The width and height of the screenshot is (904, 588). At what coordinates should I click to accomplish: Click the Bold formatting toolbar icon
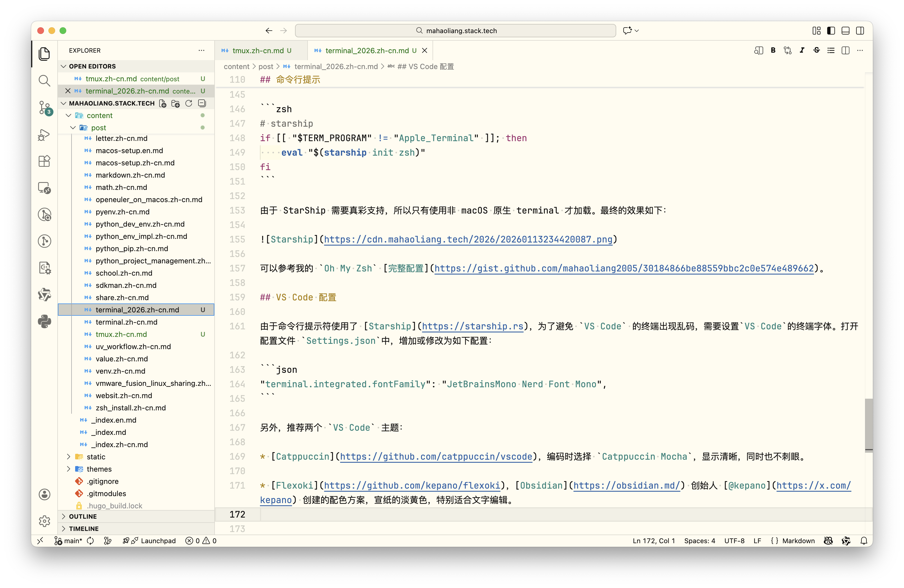point(773,50)
